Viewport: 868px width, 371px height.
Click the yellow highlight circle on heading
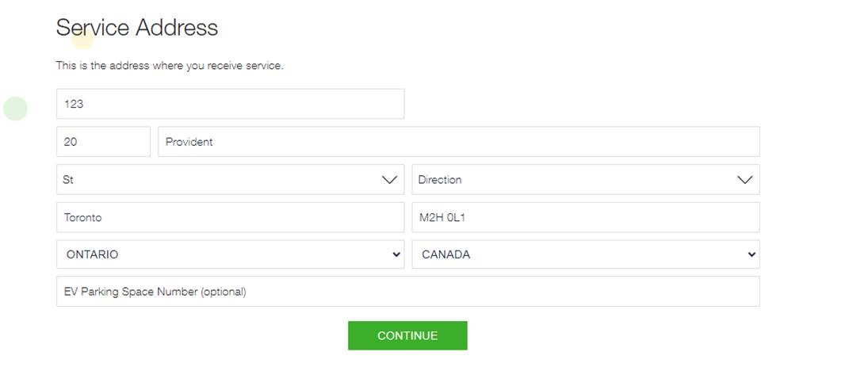pos(82,37)
